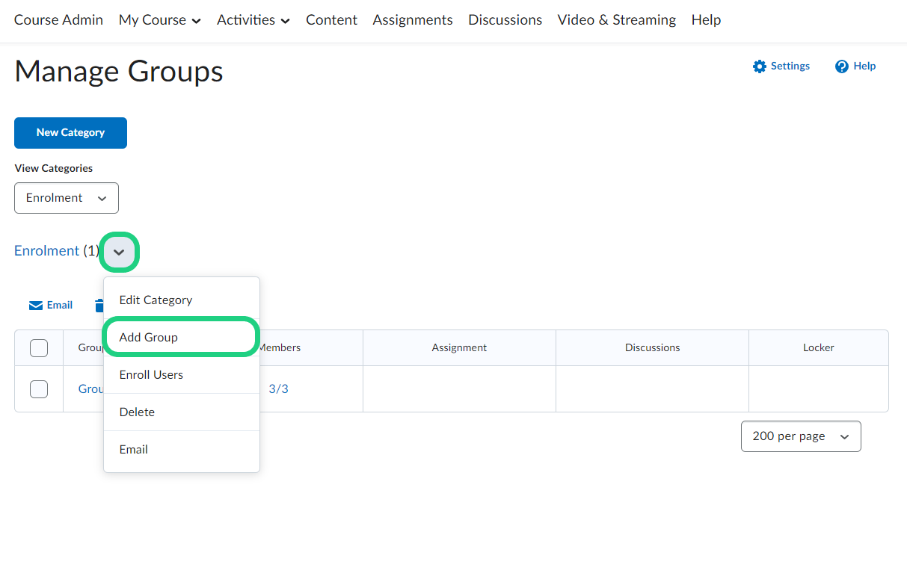
Task: Click the 3/3 members link
Action: (278, 389)
